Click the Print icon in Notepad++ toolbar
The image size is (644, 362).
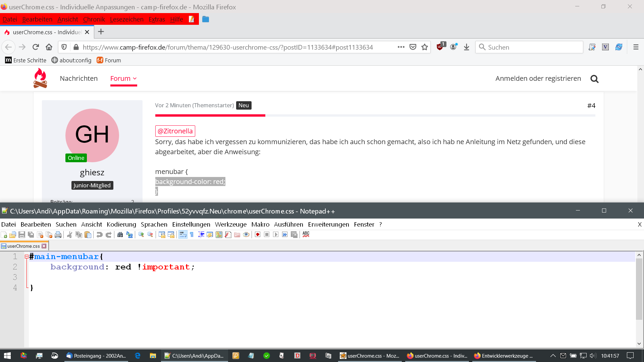click(58, 235)
